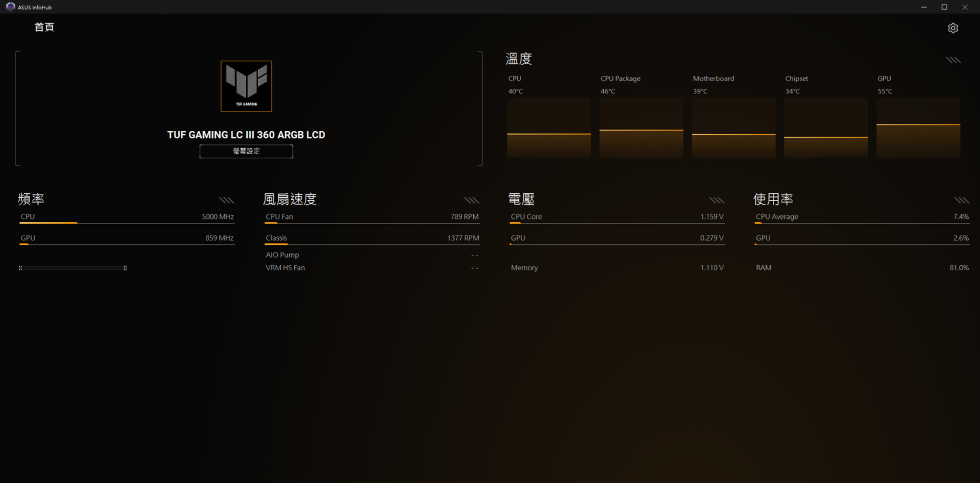
Task: Open the 螢幕設定 screen settings button
Action: [246, 151]
